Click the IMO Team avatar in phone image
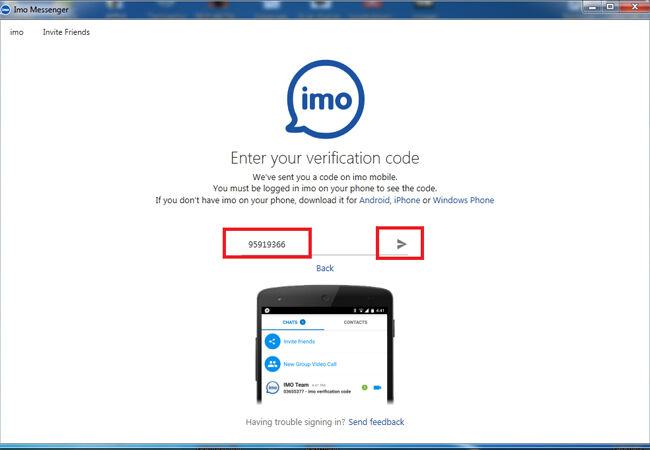The width and height of the screenshot is (650, 450). point(272,387)
